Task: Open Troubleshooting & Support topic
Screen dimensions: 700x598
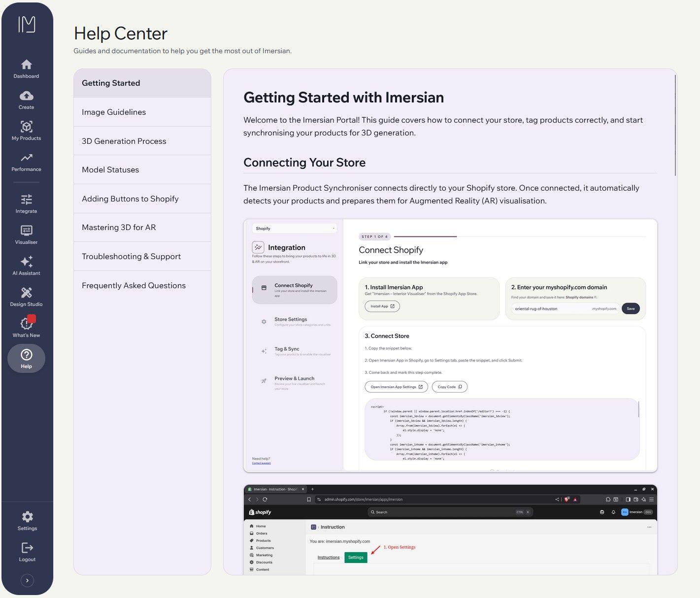Action: (142, 257)
